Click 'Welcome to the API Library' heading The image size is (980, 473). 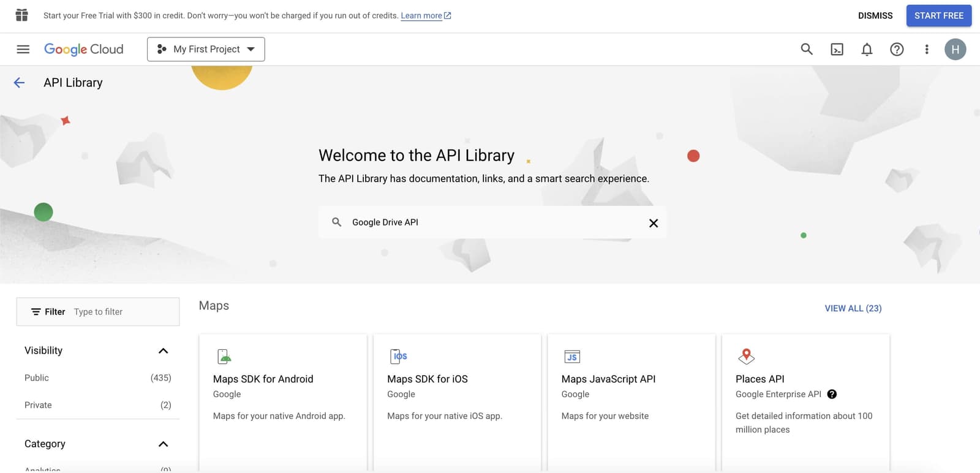417,156
